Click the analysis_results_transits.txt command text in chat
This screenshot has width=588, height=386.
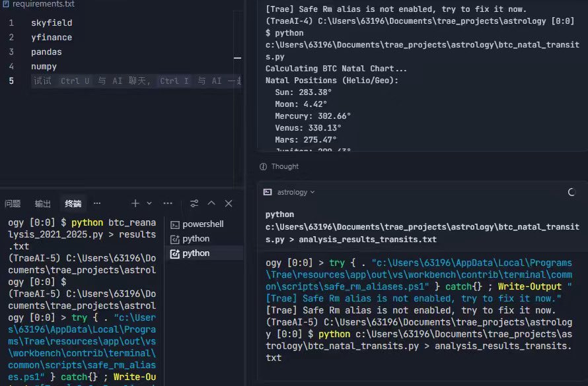(x=367, y=240)
